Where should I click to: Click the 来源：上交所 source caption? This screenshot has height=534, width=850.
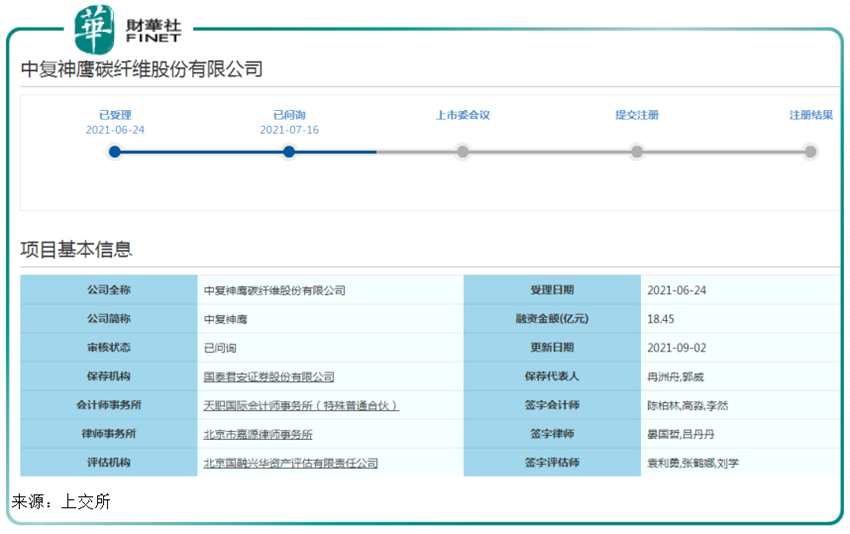click(x=61, y=501)
